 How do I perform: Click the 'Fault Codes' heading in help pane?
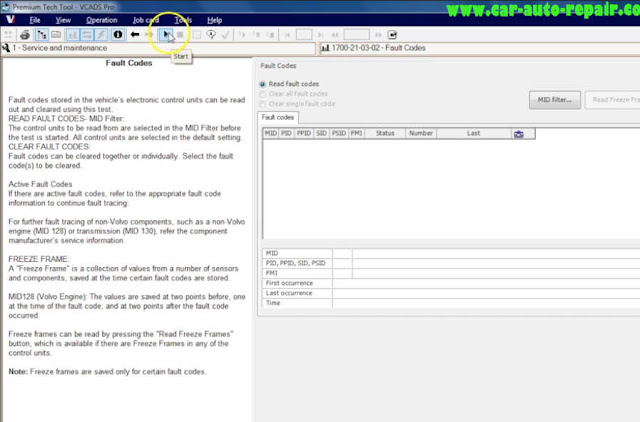pos(129,63)
